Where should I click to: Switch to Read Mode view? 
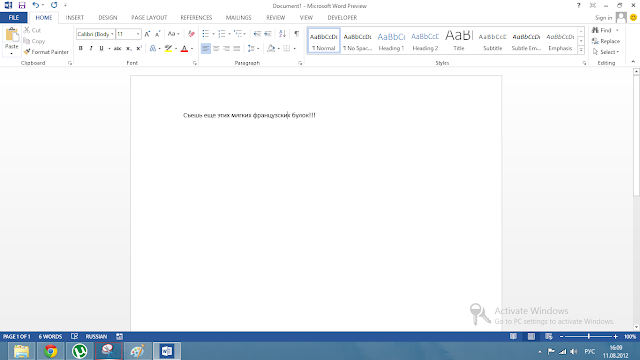click(x=513, y=336)
